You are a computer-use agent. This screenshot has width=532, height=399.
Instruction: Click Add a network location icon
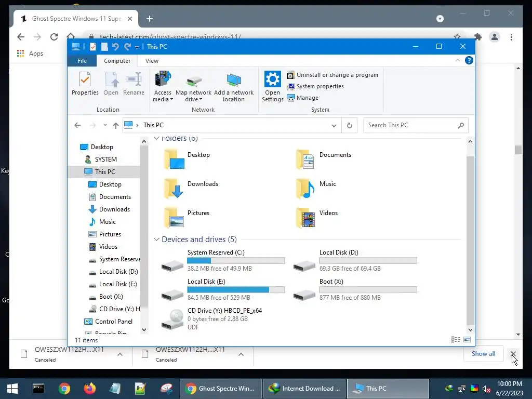(233, 86)
